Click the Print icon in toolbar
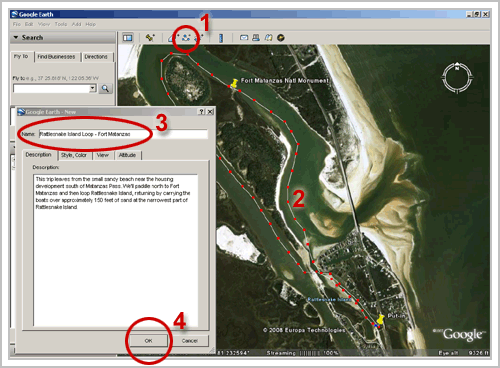The height and width of the screenshot is (368, 500). [x=256, y=38]
